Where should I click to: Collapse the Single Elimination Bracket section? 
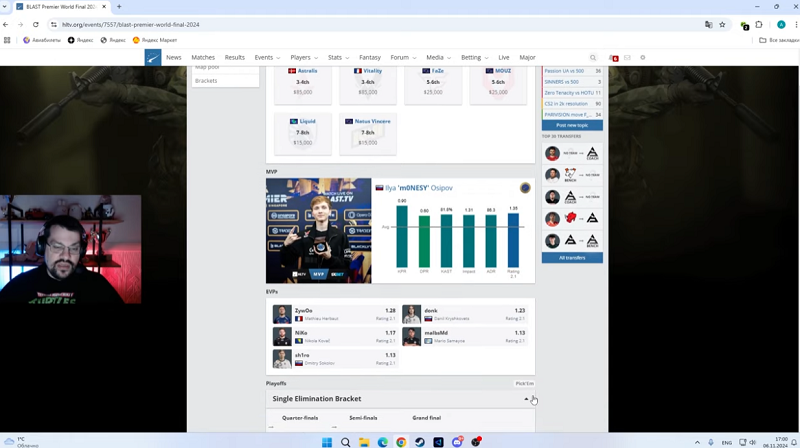[526, 399]
